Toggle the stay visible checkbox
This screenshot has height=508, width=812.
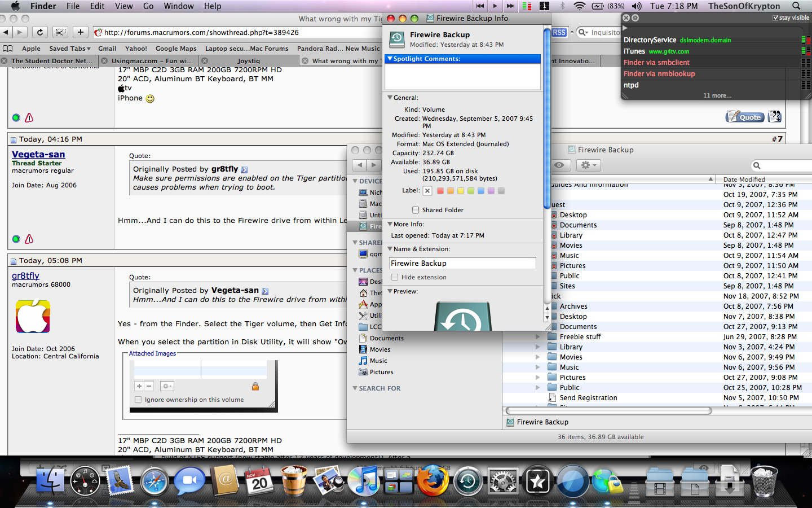tap(776, 18)
